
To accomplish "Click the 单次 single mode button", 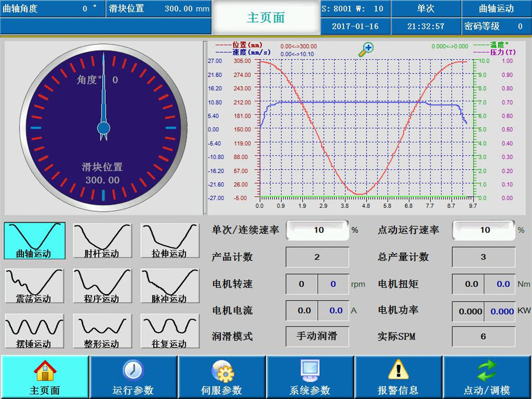I will tap(426, 9).
